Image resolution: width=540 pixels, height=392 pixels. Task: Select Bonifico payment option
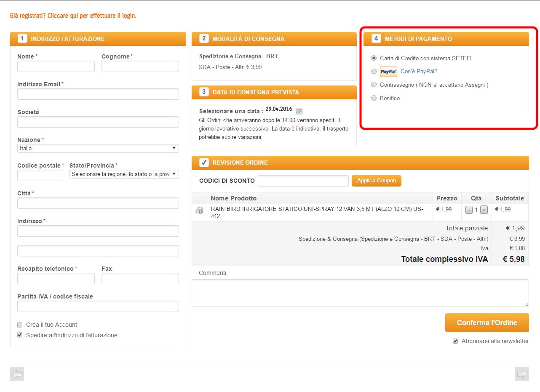[374, 98]
